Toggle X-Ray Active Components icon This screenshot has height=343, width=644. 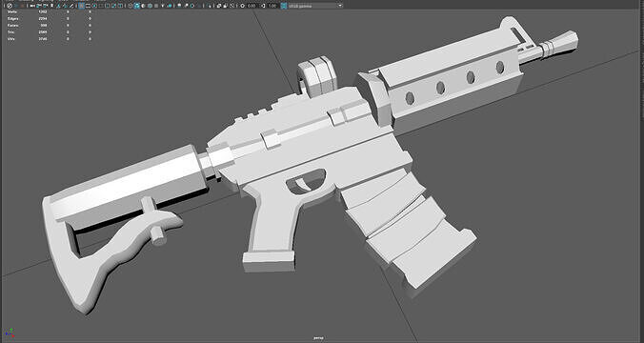(225, 6)
